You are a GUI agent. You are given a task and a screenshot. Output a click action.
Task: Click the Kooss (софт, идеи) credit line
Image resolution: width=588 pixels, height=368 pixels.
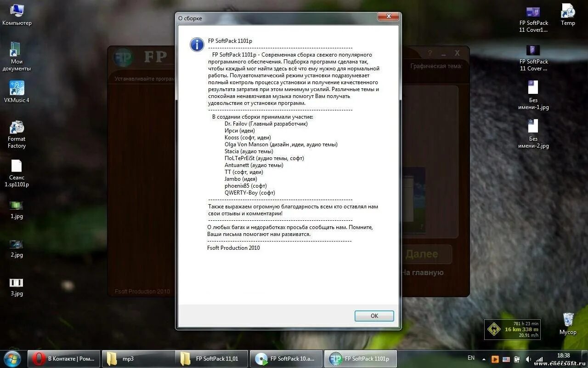248,138
